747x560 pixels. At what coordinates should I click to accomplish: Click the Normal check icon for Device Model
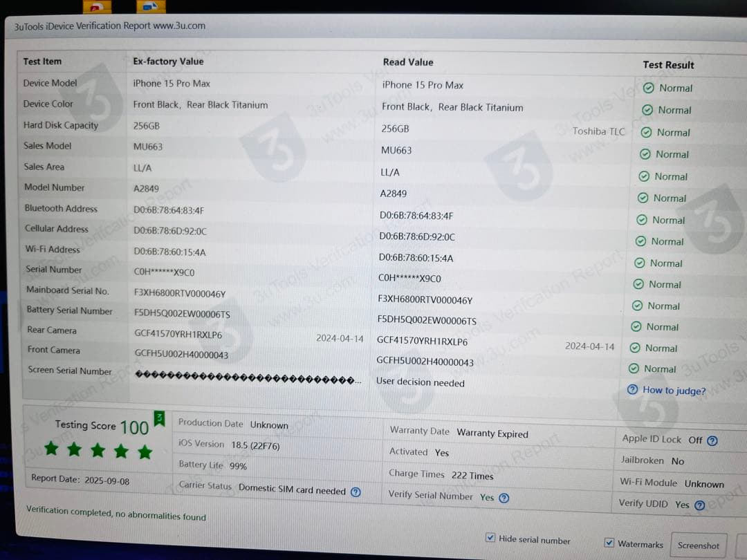pos(648,88)
